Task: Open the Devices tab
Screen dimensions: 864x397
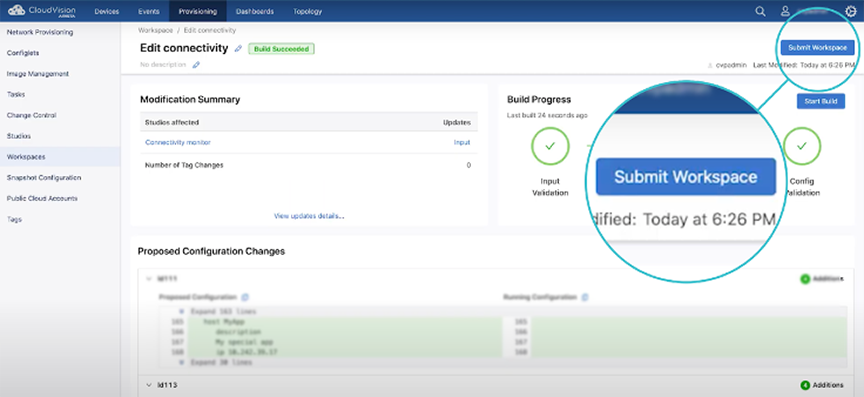Action: tap(107, 11)
